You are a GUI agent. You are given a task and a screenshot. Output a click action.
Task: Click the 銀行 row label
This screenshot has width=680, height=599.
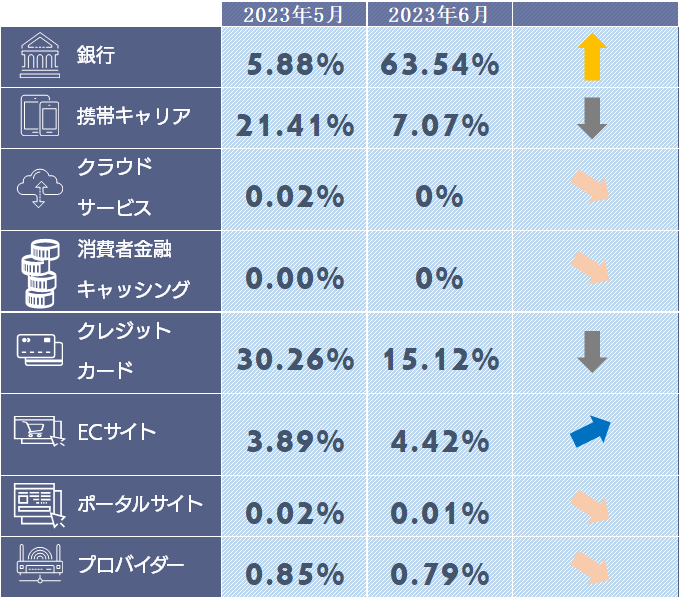97,56
